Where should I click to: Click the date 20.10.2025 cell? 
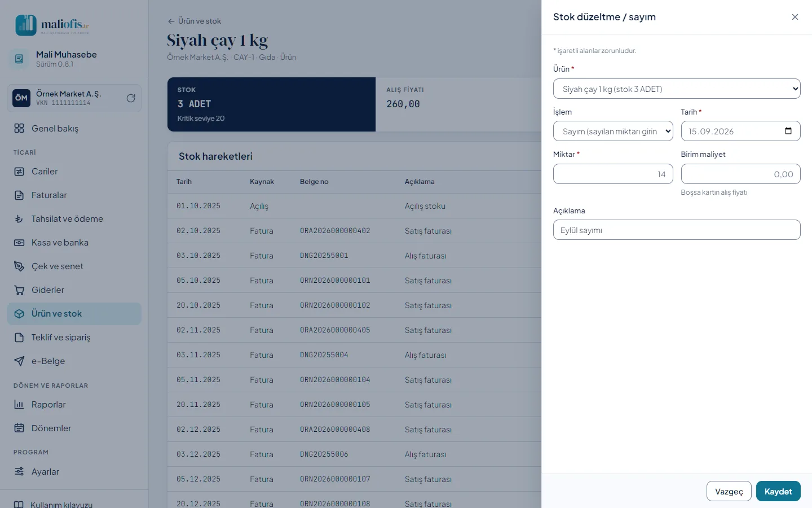(x=198, y=305)
